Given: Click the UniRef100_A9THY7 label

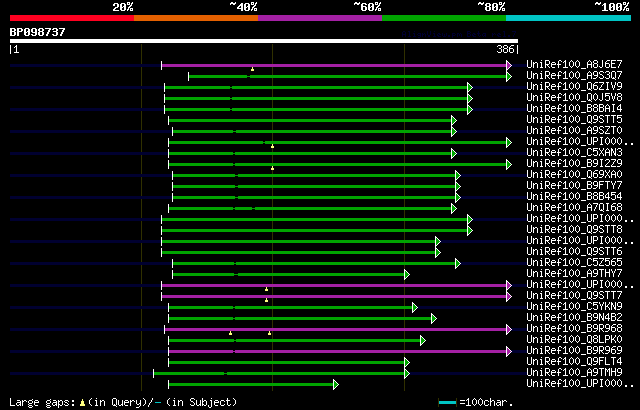Looking at the screenshot, I should (x=574, y=274).
